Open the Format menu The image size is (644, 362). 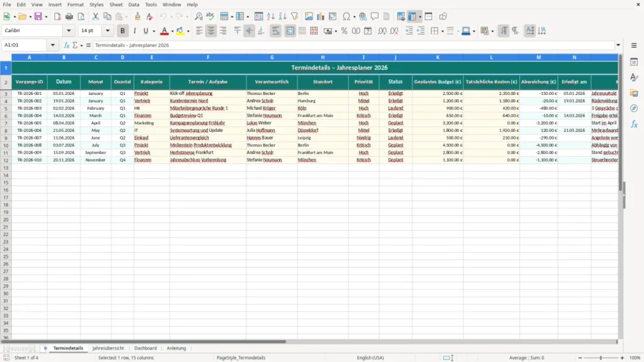pos(75,4)
